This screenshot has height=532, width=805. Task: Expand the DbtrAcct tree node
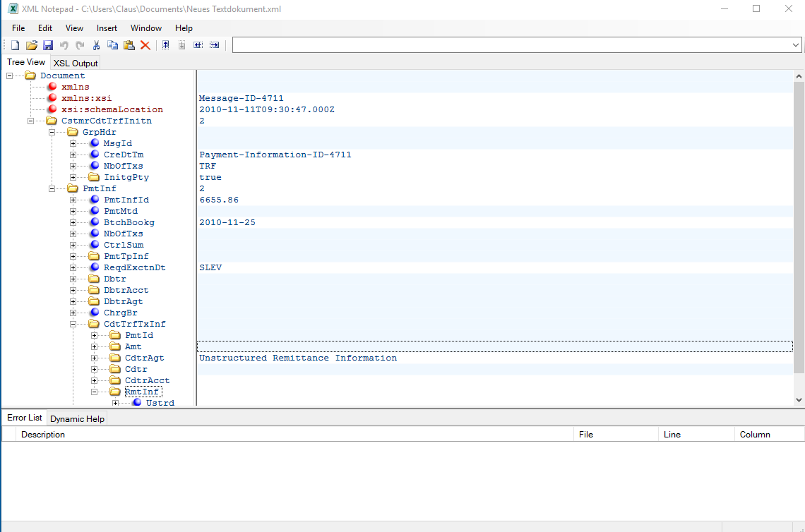[73, 290]
